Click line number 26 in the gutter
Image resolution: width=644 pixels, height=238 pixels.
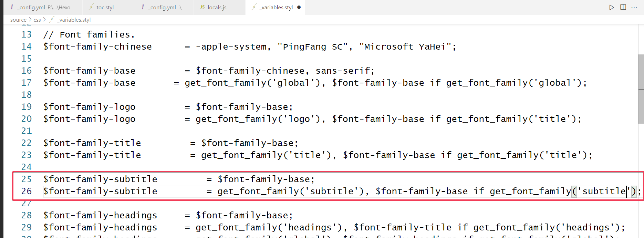coord(26,191)
